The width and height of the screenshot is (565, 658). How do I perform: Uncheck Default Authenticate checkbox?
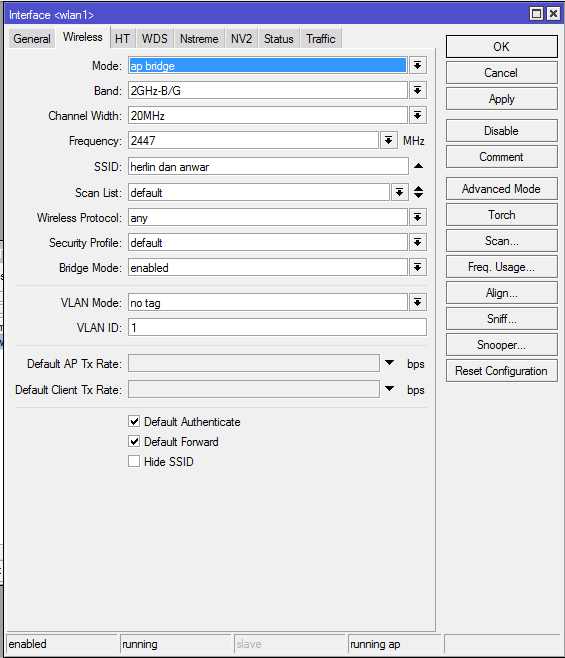[x=134, y=421]
